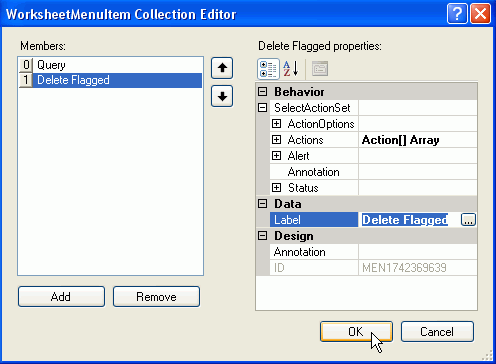Click the Categorized view icon
The height and width of the screenshot is (364, 496).
click(x=268, y=69)
